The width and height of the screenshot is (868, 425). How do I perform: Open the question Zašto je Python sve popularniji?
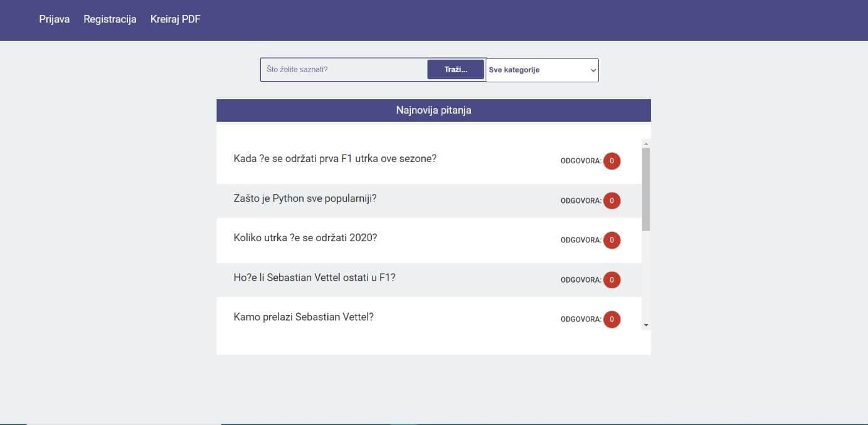305,198
